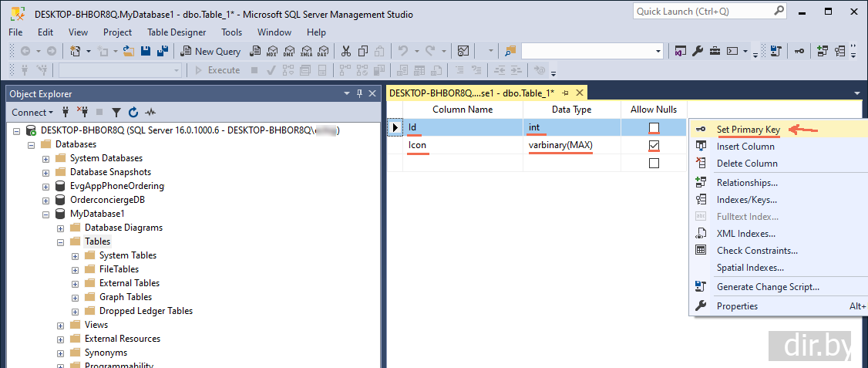Expand the OrderconciergeDB database

click(46, 200)
